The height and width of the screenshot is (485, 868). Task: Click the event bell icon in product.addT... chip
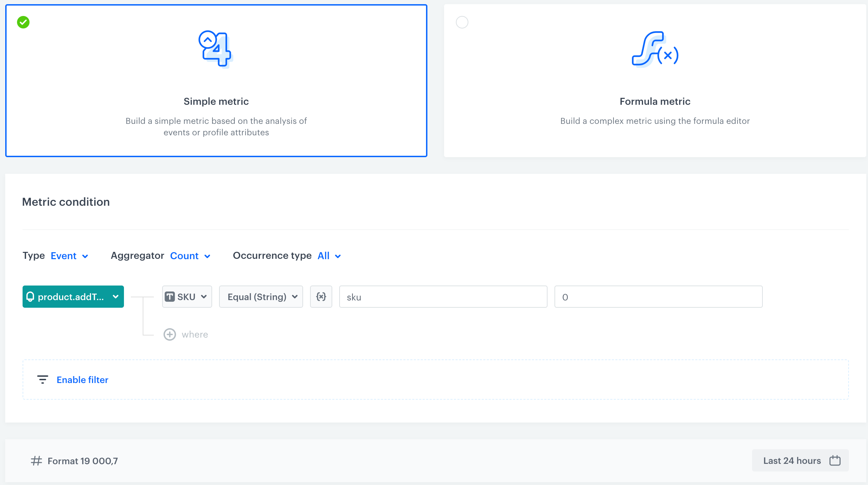(31, 297)
